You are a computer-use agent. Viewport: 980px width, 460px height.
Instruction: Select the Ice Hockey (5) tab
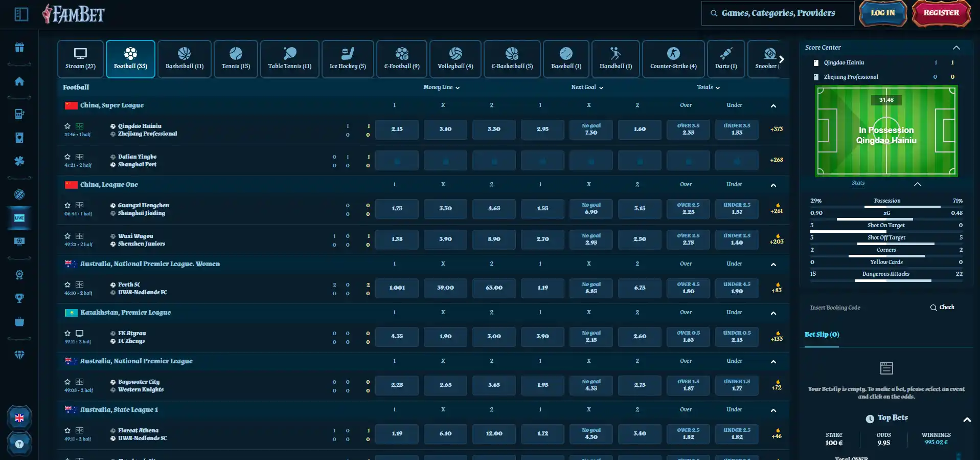click(348, 59)
